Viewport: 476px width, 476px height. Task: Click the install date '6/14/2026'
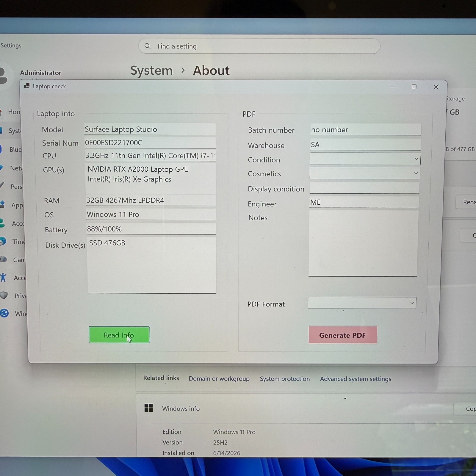tap(226, 453)
